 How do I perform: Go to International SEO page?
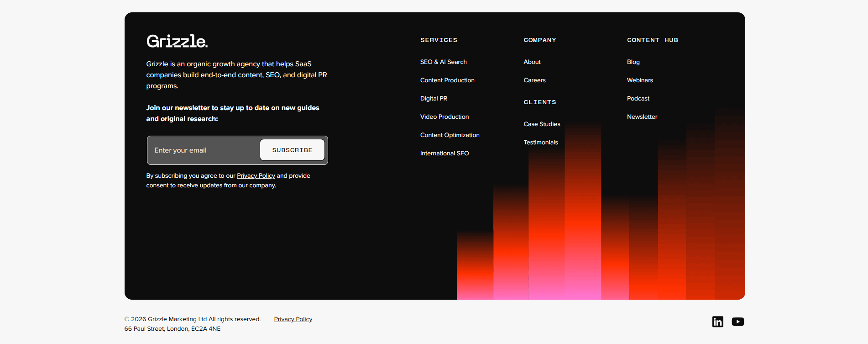[444, 153]
